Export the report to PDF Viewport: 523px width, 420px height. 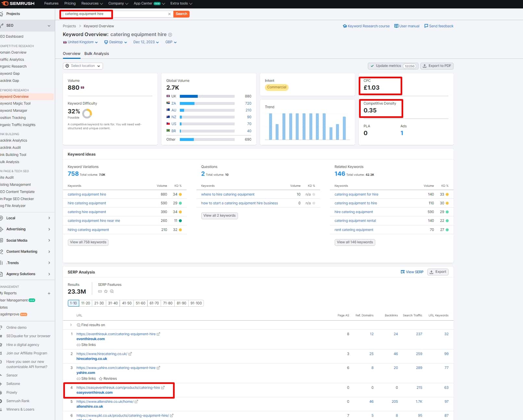437,66
